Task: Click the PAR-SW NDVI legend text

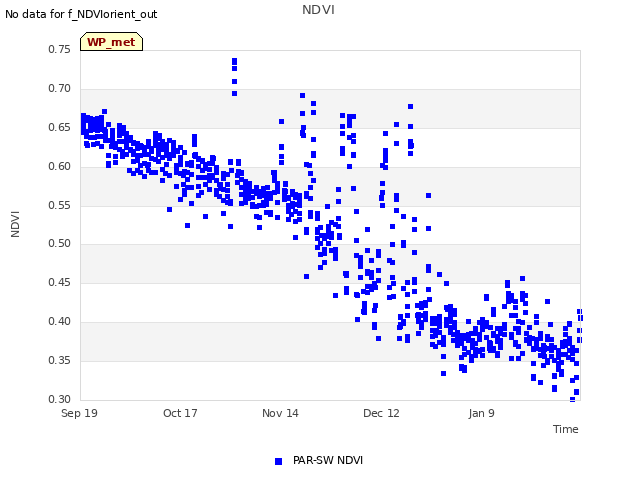Action: pos(328,460)
